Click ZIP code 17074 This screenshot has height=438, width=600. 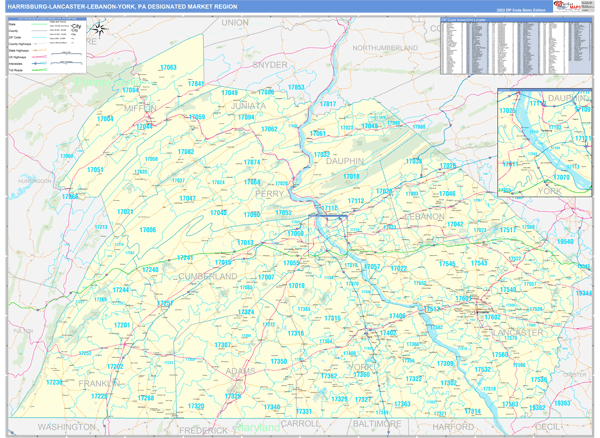(x=252, y=162)
